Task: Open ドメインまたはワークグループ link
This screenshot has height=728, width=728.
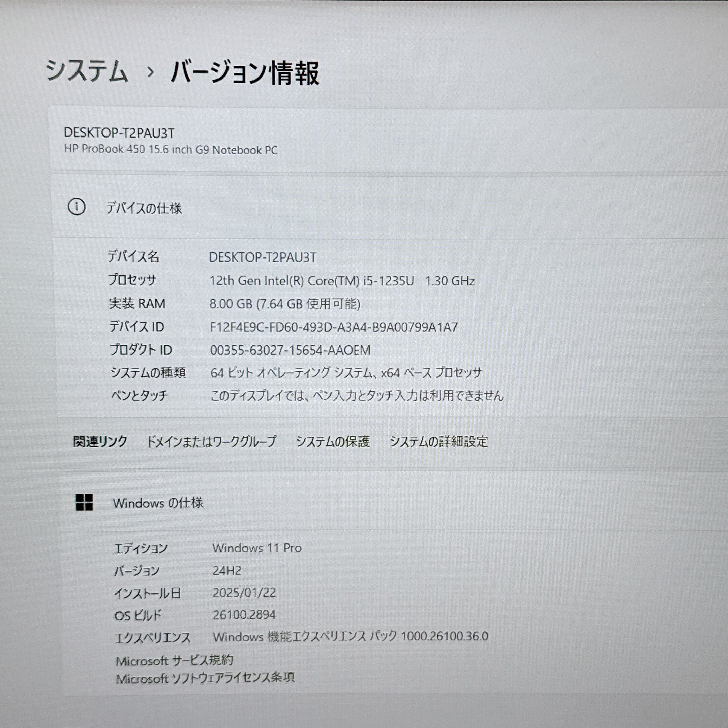Action: click(x=211, y=441)
